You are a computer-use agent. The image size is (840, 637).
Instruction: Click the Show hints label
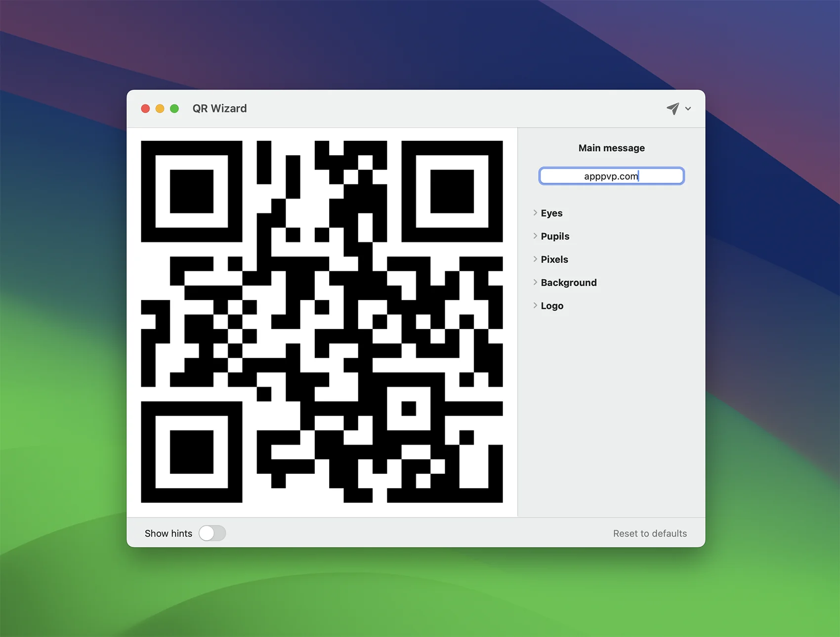point(168,533)
